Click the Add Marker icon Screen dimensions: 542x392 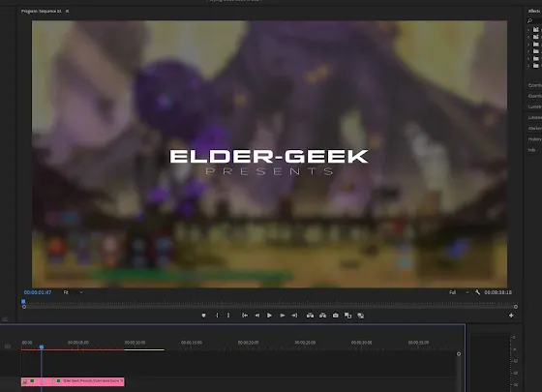point(203,316)
